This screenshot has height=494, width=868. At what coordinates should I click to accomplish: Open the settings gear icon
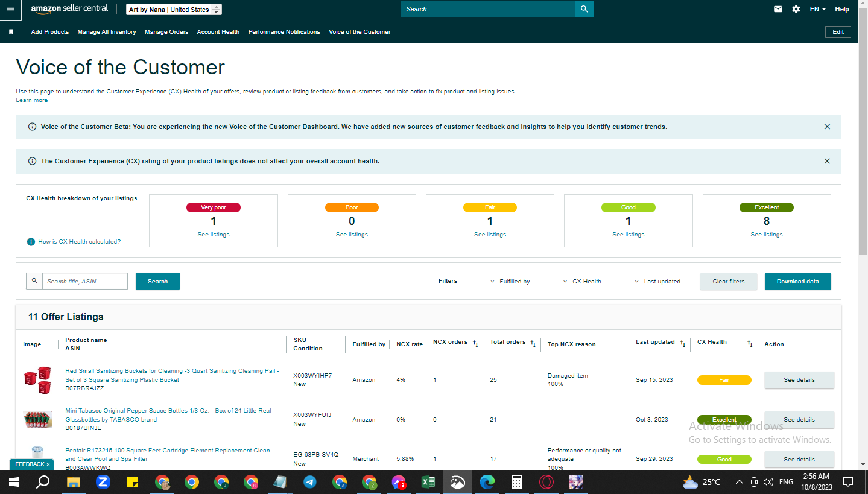[796, 9]
